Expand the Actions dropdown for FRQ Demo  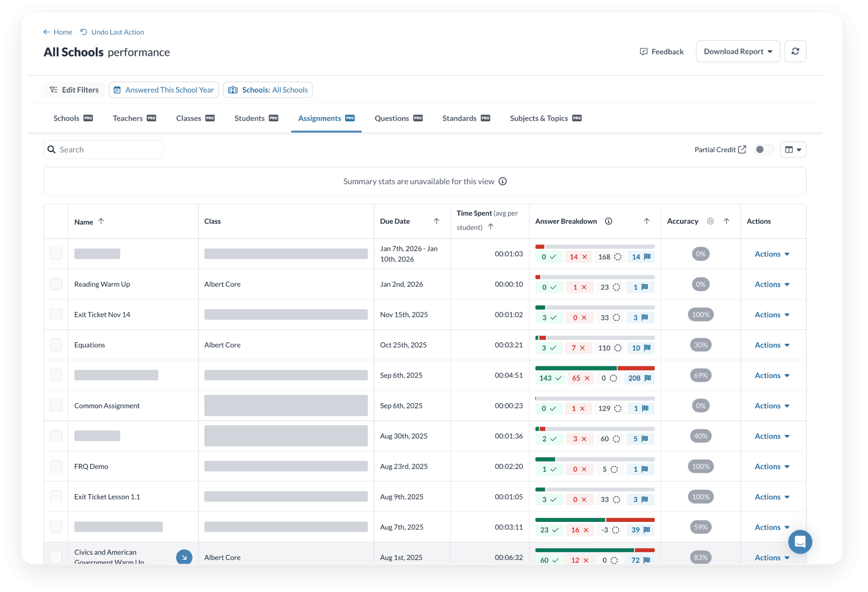771,466
